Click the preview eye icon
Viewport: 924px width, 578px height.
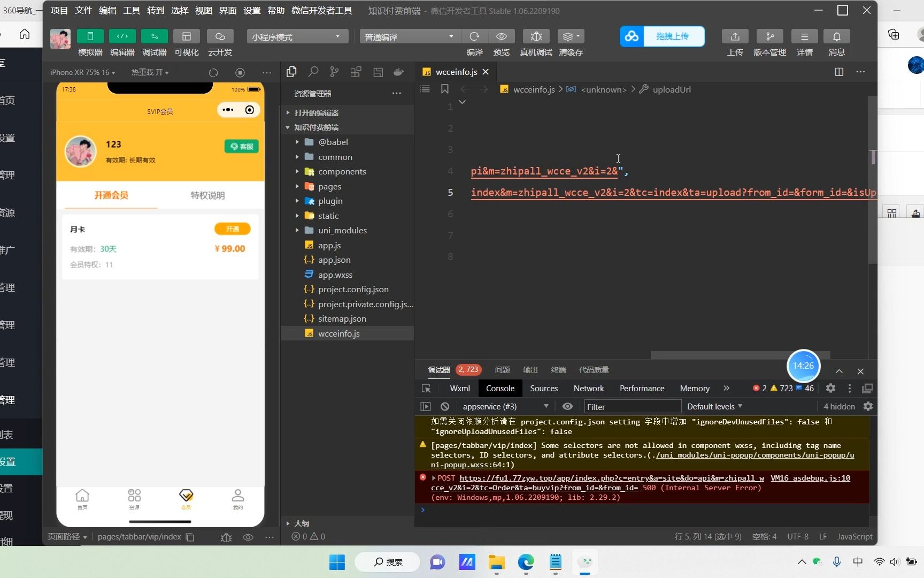tap(501, 36)
